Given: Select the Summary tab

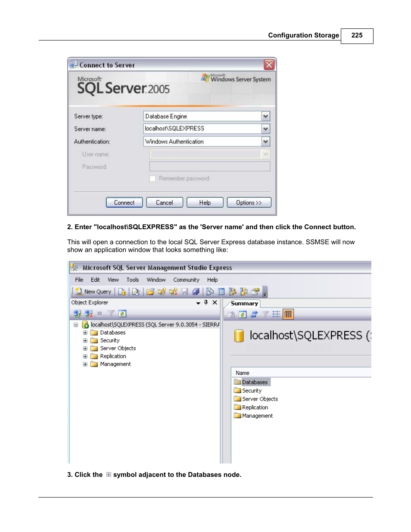Looking at the screenshot, I should point(244,304).
